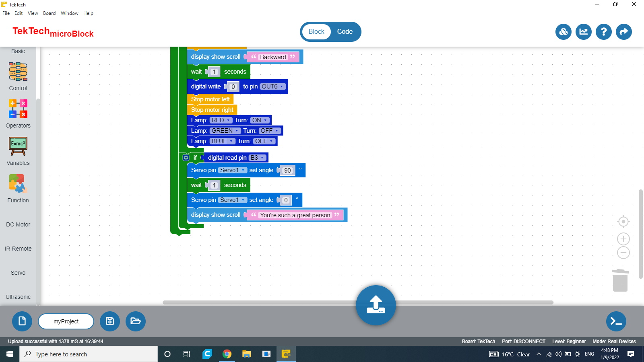Click the servo angle value 90
The width and height of the screenshot is (644, 362).
point(287,171)
